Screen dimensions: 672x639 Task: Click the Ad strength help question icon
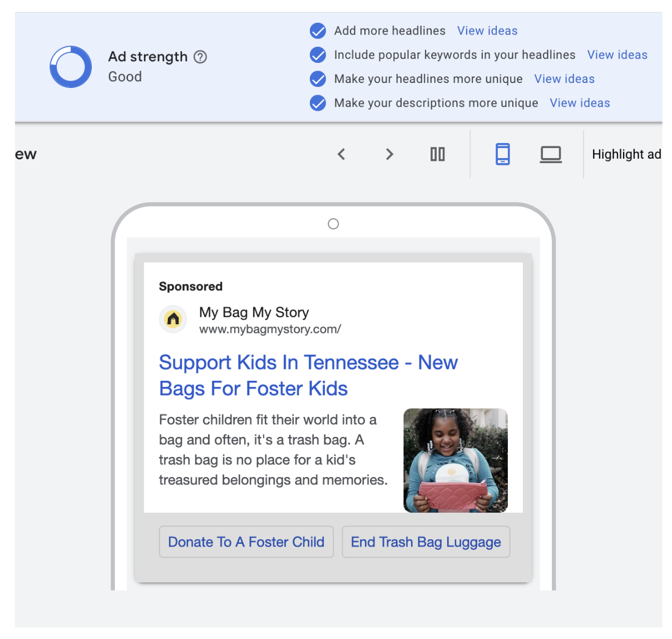(x=200, y=57)
